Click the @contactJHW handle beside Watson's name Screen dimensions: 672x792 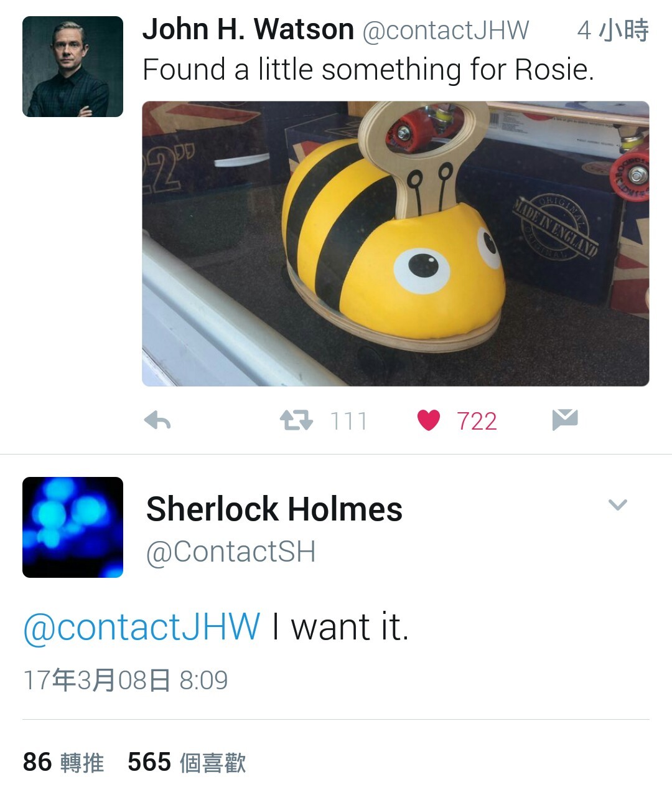446,31
